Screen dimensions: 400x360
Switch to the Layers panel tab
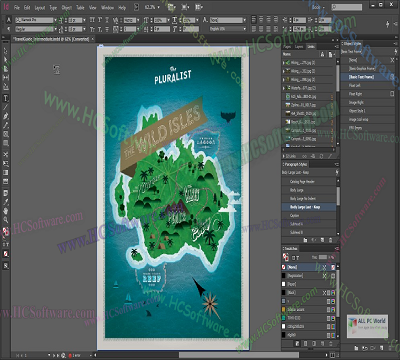click(299, 47)
